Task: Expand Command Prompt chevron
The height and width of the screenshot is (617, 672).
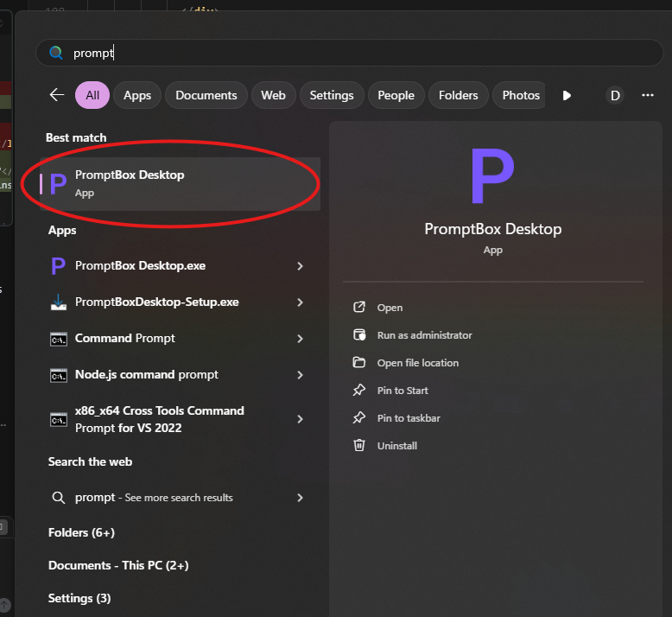Action: 300,339
